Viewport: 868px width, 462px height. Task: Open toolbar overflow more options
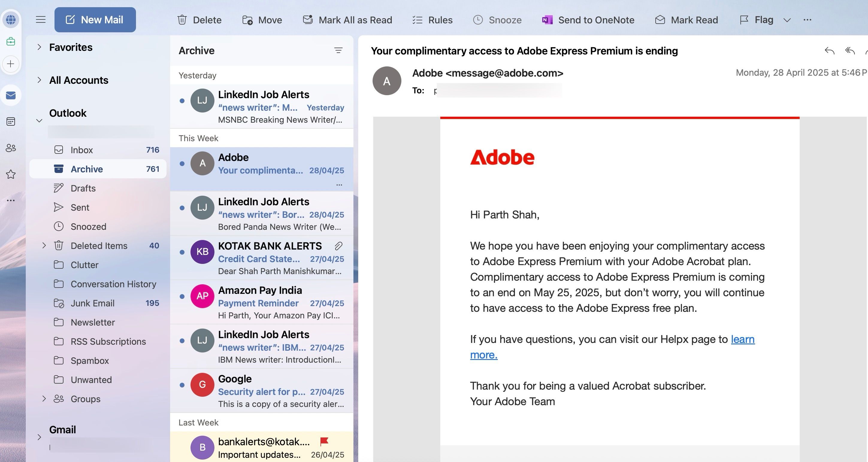pyautogui.click(x=807, y=20)
